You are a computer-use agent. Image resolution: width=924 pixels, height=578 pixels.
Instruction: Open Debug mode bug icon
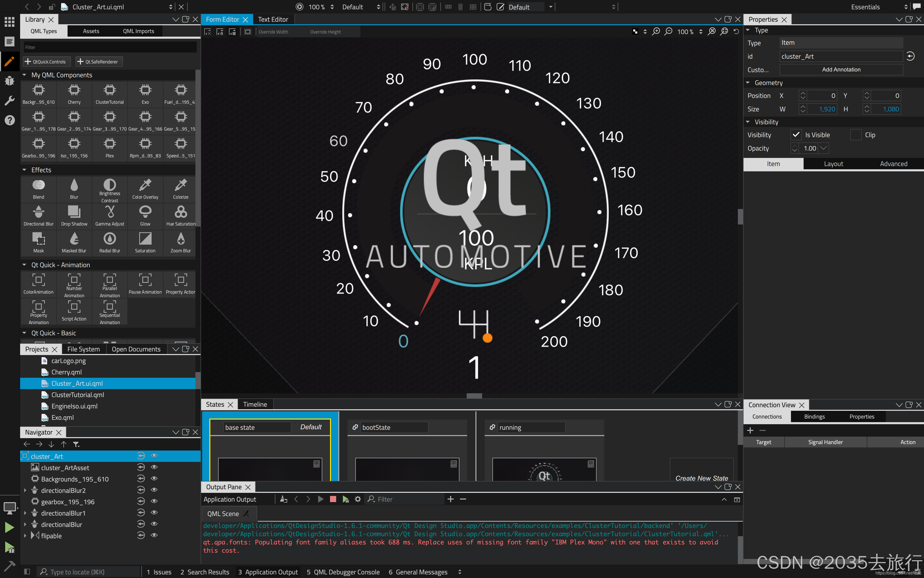[10, 81]
